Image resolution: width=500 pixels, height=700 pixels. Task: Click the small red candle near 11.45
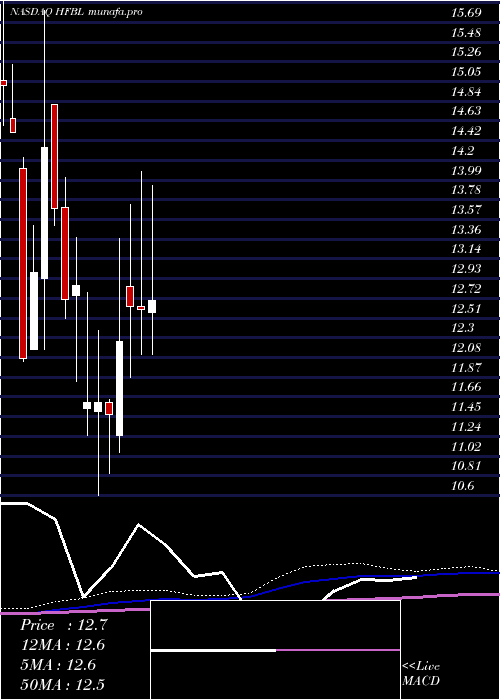tap(109, 408)
